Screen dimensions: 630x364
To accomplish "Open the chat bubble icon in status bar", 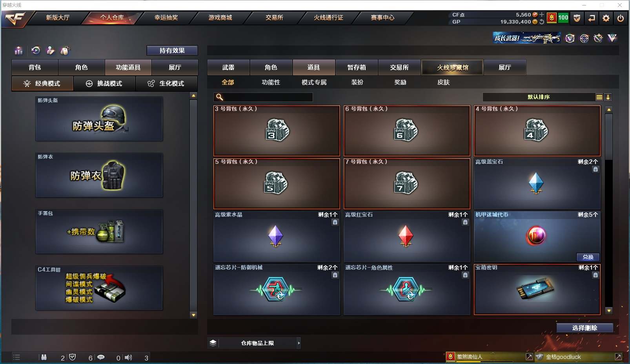I will [101, 357].
